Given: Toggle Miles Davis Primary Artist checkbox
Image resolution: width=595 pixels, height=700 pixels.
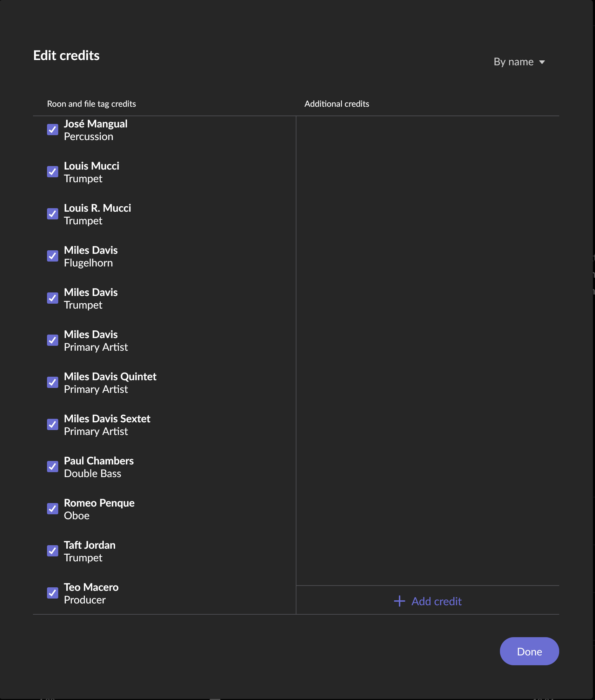Looking at the screenshot, I should pyautogui.click(x=53, y=340).
